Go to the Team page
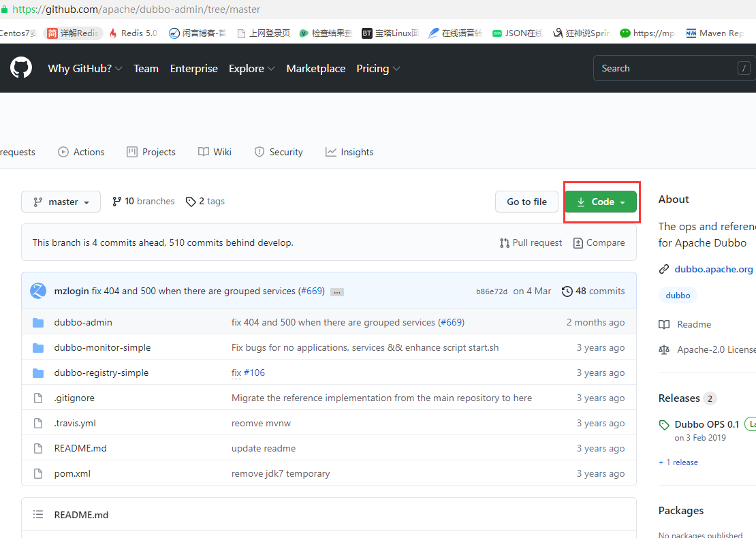Screen dimensions: 756x538 point(146,69)
